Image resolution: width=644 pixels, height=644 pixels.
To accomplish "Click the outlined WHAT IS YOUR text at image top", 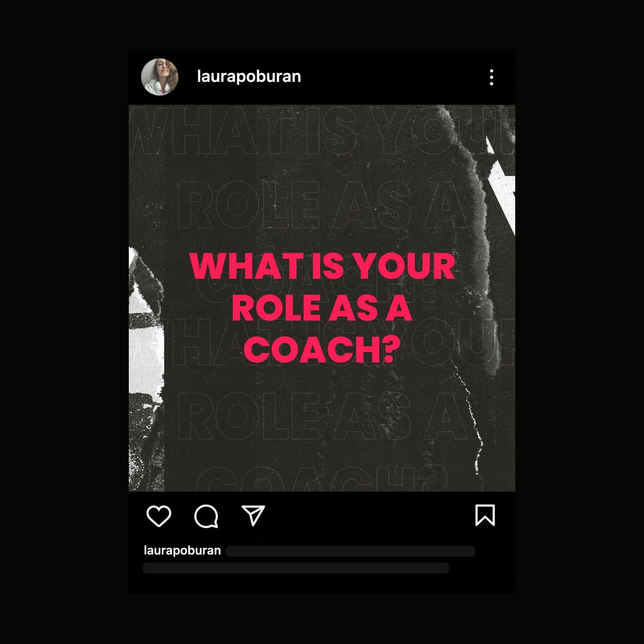I will pos(322,131).
